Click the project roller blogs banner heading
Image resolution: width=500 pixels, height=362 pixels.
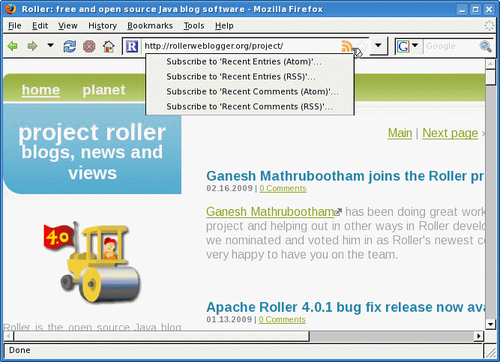tap(92, 152)
